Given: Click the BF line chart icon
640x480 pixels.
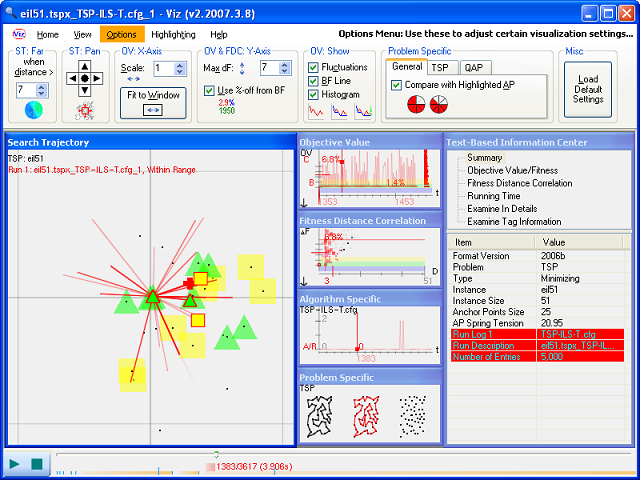Looking at the screenshot, I should pos(339,111).
